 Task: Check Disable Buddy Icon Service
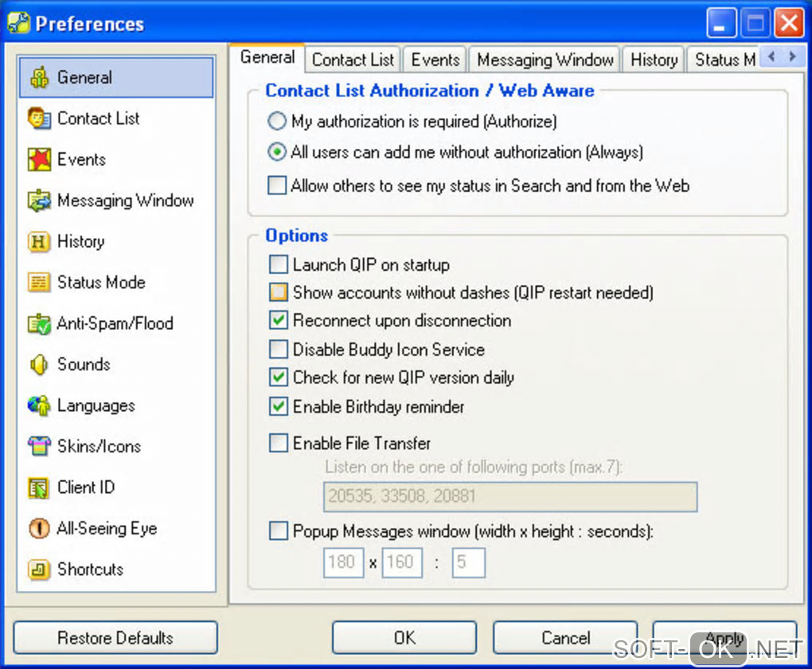pos(278,350)
